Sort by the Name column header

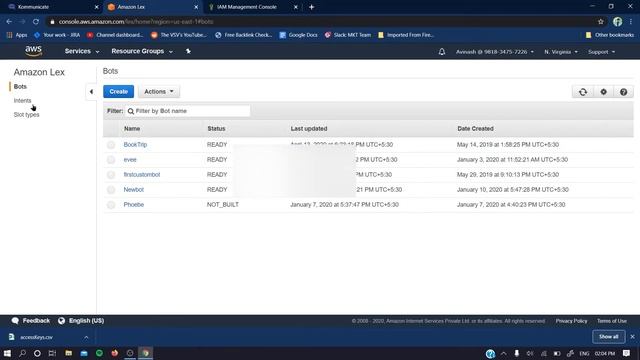click(x=132, y=129)
